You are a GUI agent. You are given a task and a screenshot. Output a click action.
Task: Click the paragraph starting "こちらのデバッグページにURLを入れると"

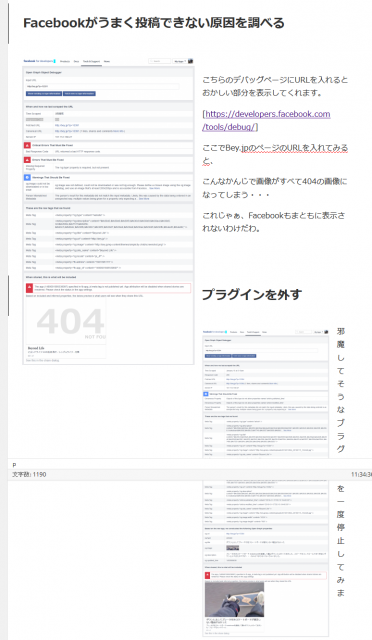click(x=275, y=86)
